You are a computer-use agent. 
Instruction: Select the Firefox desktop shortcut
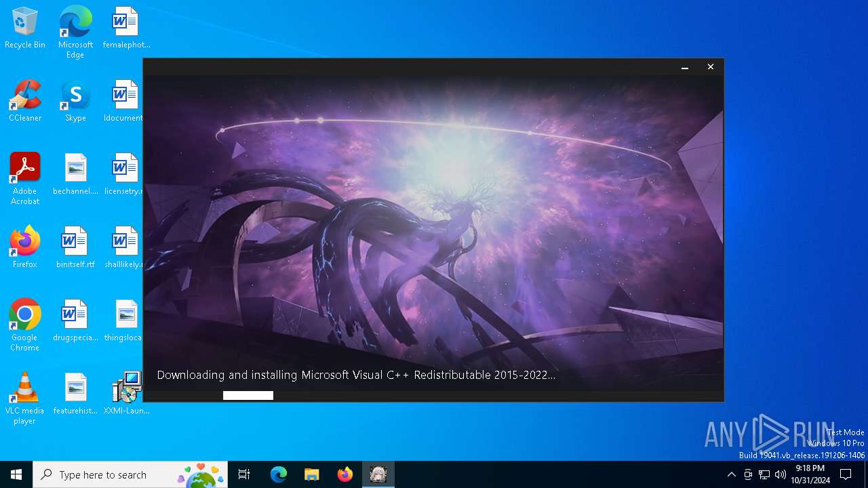[x=25, y=248]
